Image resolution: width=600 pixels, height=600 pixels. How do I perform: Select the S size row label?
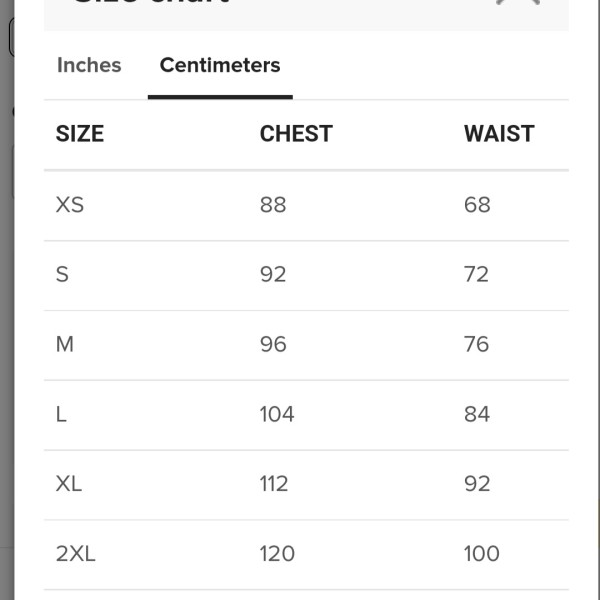click(62, 274)
